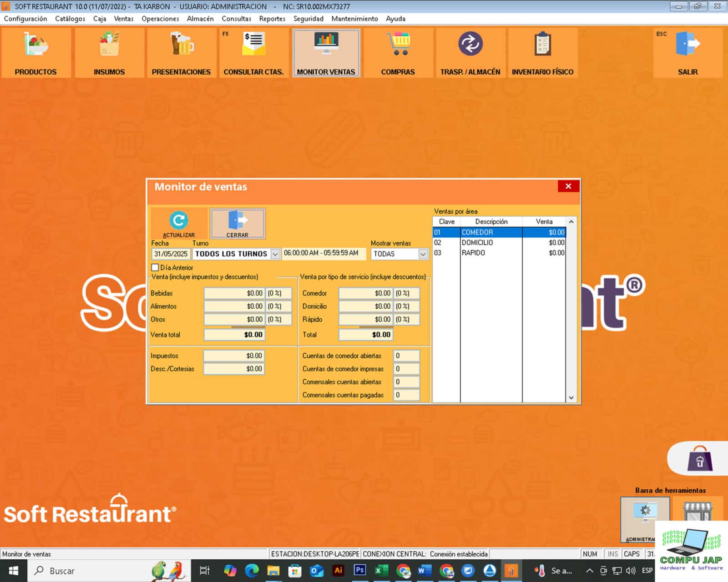This screenshot has width=728, height=582.
Task: Select the store front toolbar icon
Action: point(698,510)
